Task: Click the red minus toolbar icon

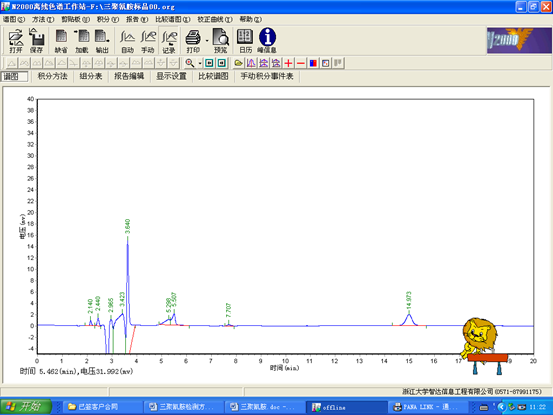Action: point(301,63)
